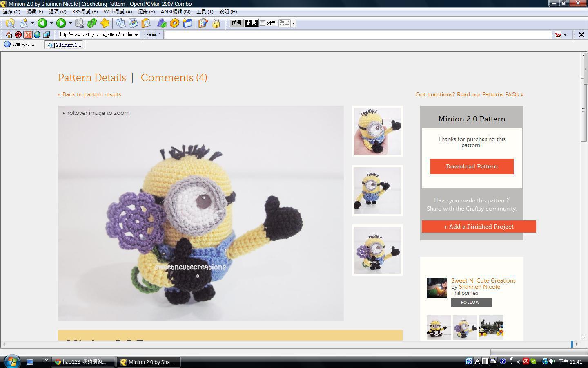Expand the URL address dropdown
The image size is (588, 368).
click(136, 35)
